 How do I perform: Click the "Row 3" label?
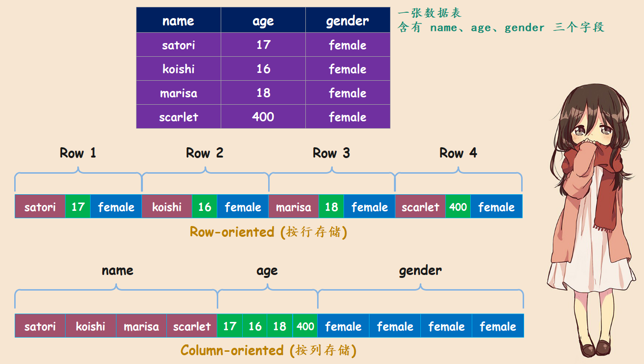pyautogui.click(x=331, y=153)
